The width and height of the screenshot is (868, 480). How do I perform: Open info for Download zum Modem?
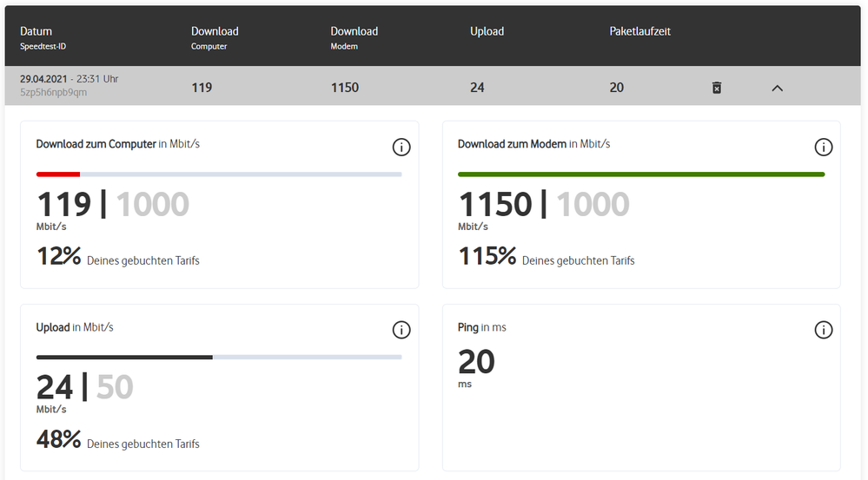(x=823, y=148)
